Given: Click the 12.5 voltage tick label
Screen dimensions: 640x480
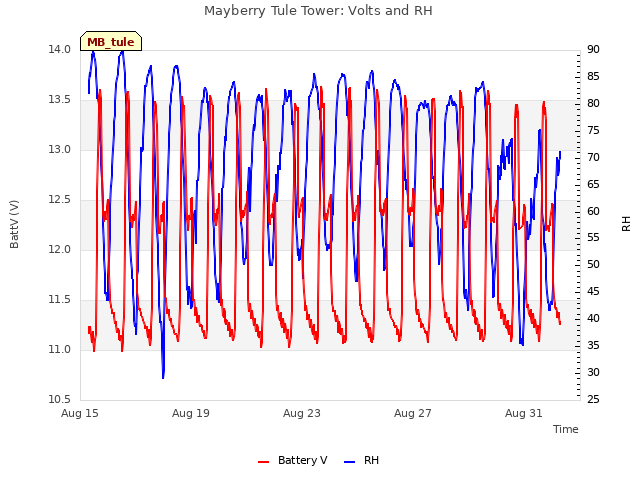Looking at the screenshot, I should point(60,200).
